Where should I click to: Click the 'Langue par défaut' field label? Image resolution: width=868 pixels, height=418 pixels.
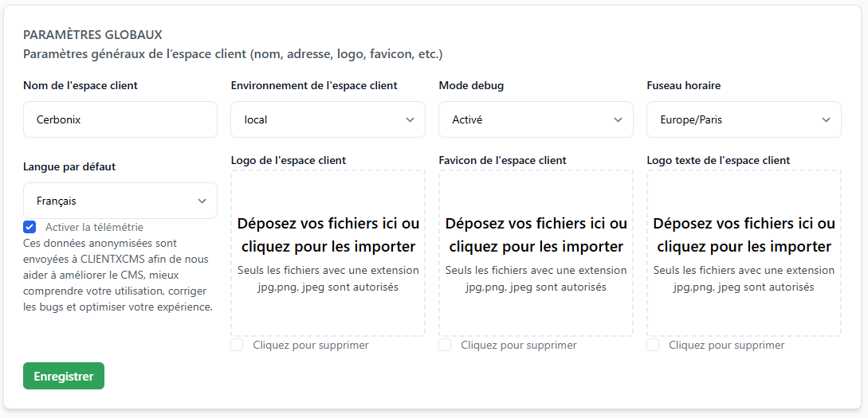coord(69,167)
